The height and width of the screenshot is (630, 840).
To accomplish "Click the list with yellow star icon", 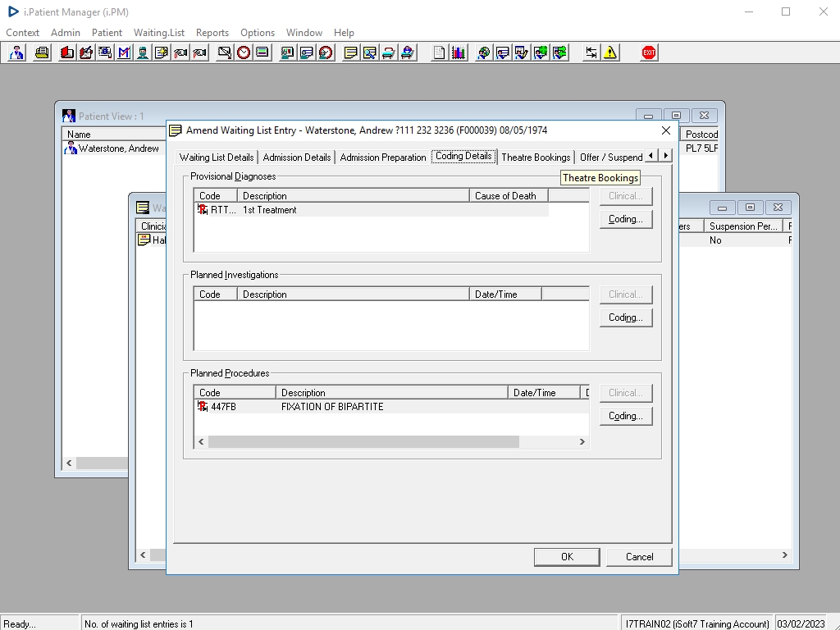I will coord(162,52).
